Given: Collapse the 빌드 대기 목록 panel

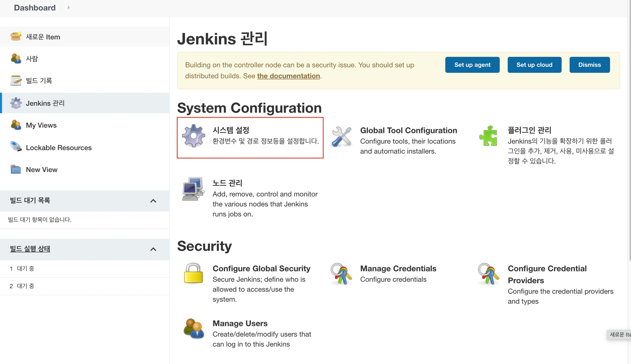Looking at the screenshot, I should click(x=153, y=201).
